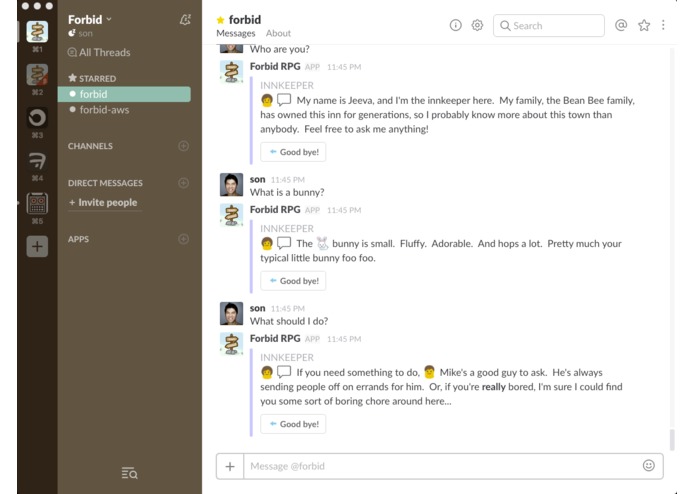This screenshot has width=695, height=494.
Task: Open conversation settings gear icon
Action: point(477,25)
